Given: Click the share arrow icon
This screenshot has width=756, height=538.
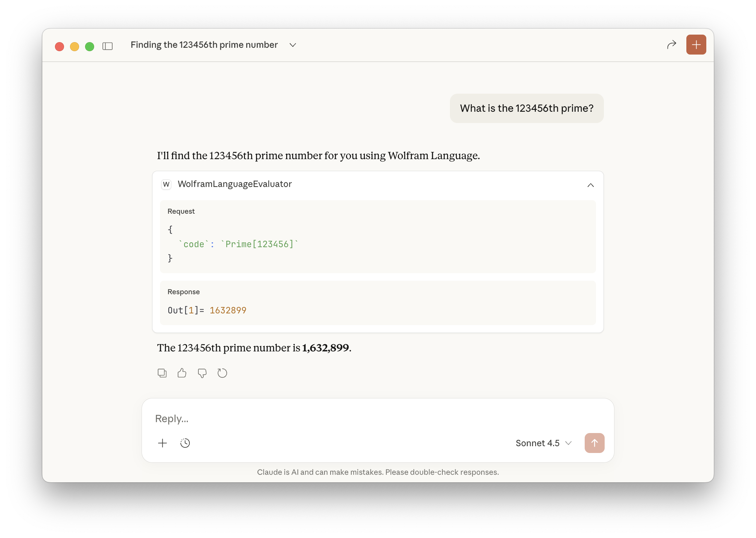Looking at the screenshot, I should click(671, 45).
